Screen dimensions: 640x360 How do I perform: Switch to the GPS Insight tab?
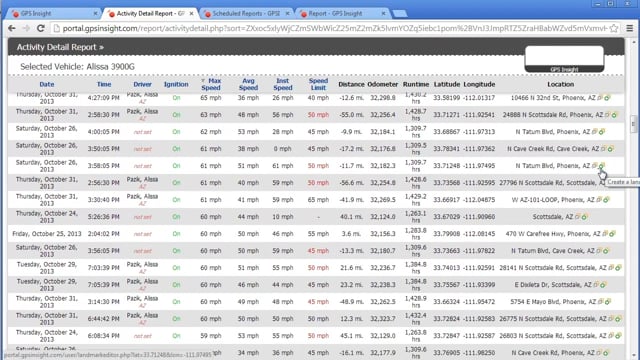(53, 13)
